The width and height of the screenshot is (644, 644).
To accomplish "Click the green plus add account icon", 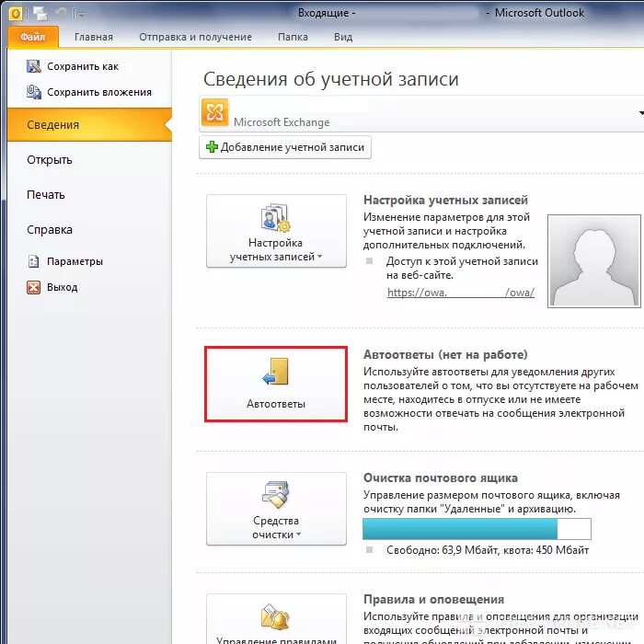I will 212,147.
